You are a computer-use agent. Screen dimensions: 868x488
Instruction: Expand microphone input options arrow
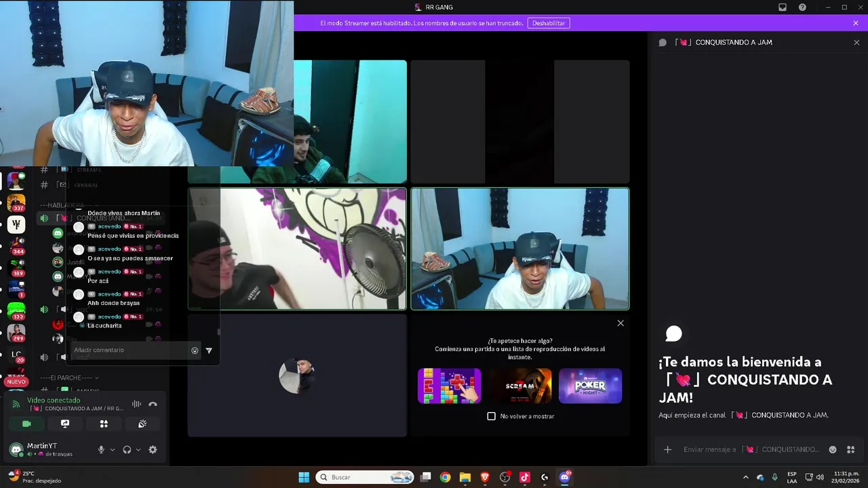(113, 449)
